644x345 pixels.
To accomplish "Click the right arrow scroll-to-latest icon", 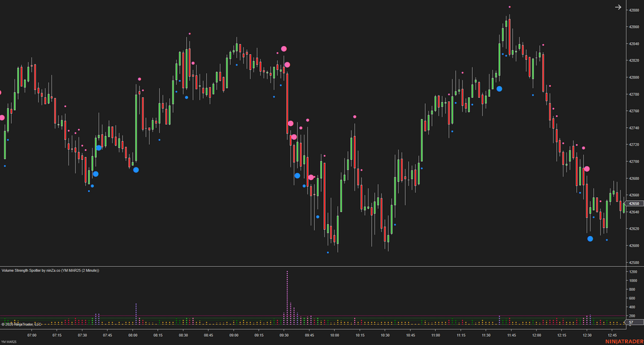I will point(618,7).
